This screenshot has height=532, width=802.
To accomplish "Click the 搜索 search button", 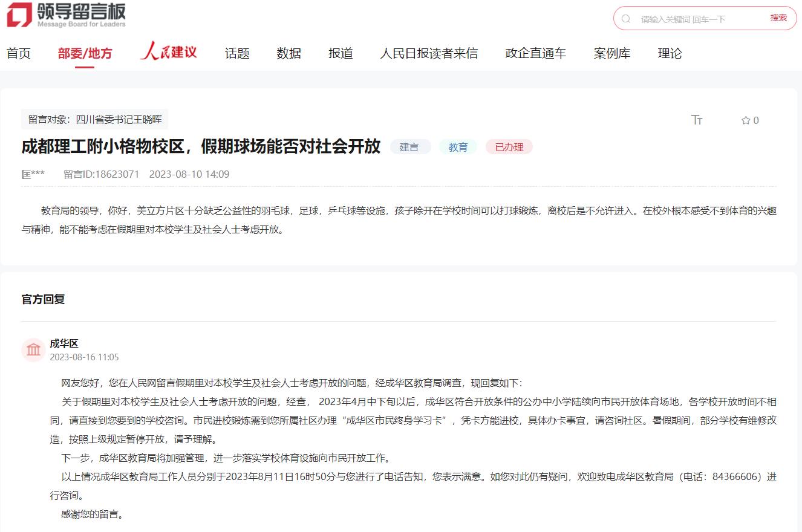I will coord(780,18).
